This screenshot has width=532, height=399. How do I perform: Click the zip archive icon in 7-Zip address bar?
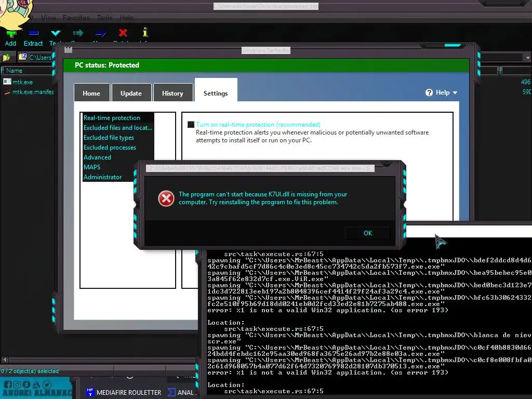[x=23, y=57]
